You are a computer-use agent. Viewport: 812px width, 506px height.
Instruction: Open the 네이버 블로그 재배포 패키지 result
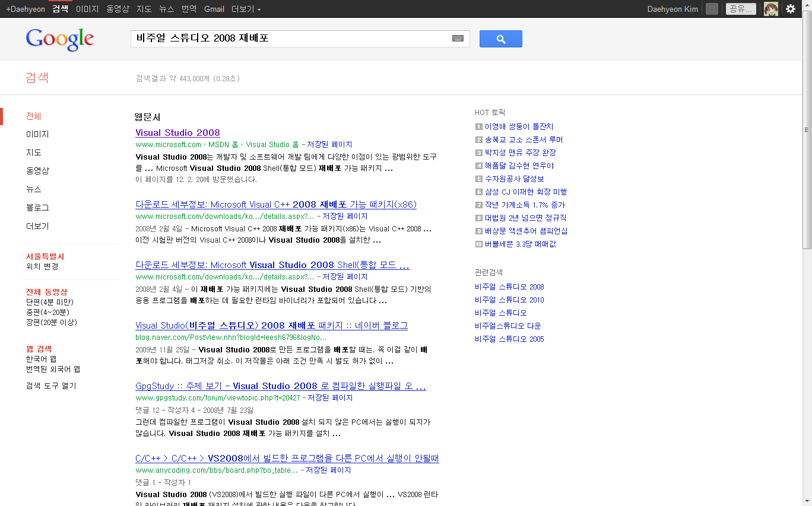point(271,326)
